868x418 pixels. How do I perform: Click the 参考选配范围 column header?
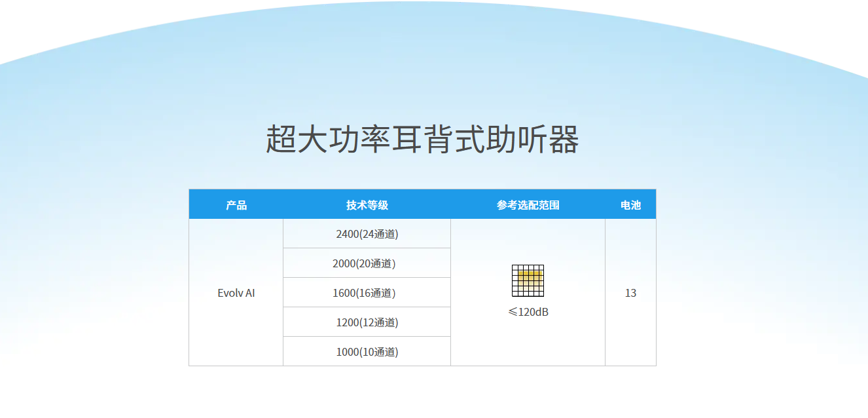coord(528,205)
